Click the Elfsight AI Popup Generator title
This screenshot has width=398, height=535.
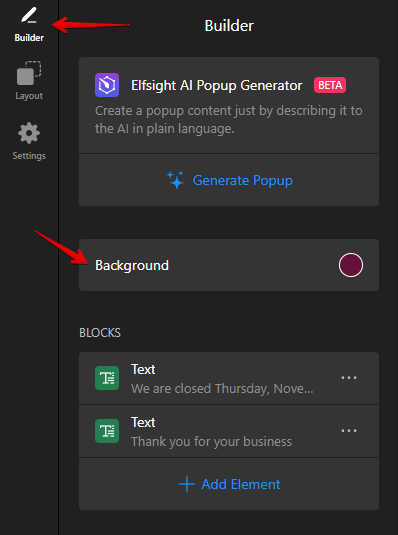coord(217,85)
